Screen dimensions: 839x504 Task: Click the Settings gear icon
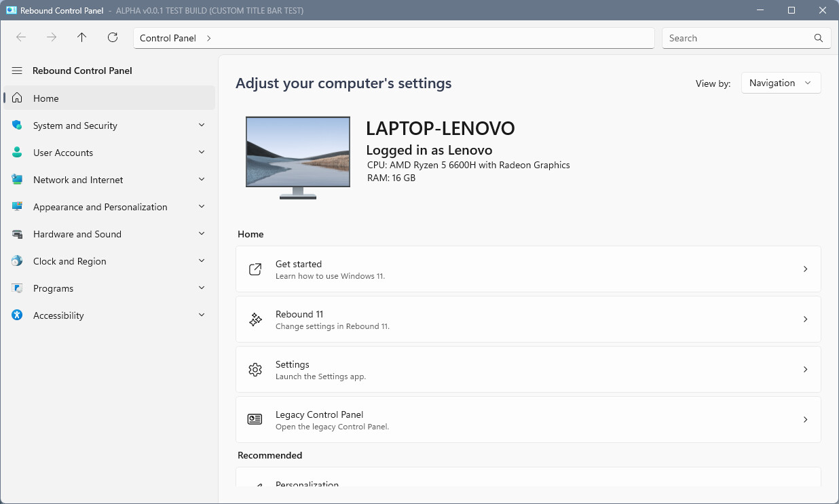(255, 370)
